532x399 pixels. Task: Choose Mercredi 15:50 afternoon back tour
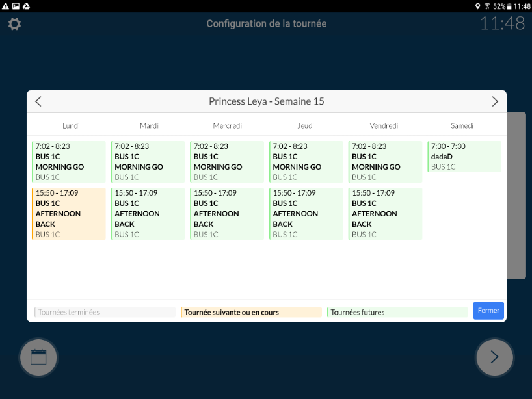[227, 214]
